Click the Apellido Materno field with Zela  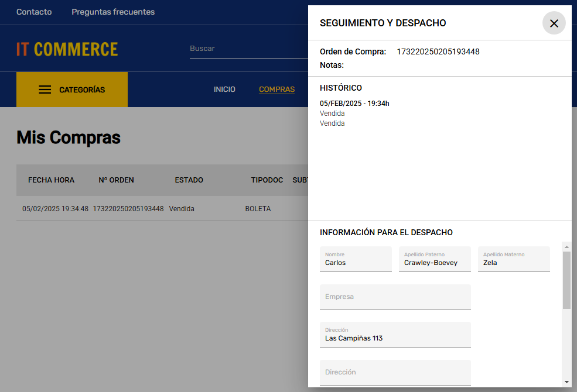point(514,259)
